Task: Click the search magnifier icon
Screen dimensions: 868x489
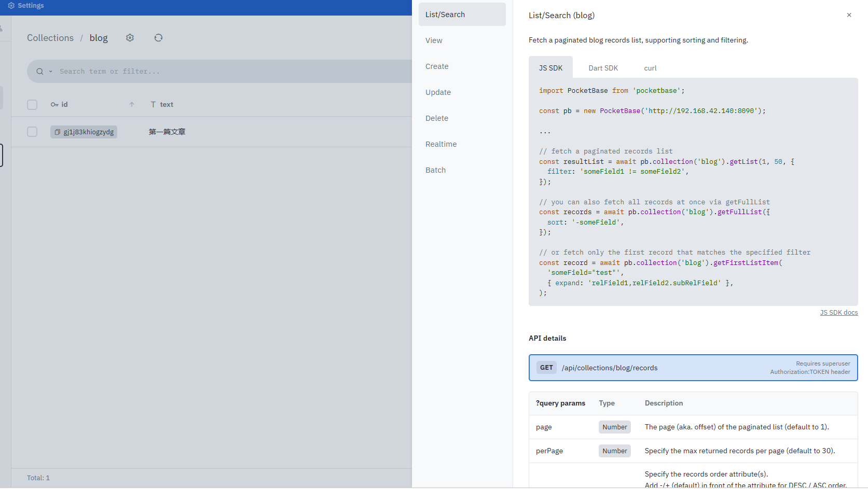Action: (39, 72)
